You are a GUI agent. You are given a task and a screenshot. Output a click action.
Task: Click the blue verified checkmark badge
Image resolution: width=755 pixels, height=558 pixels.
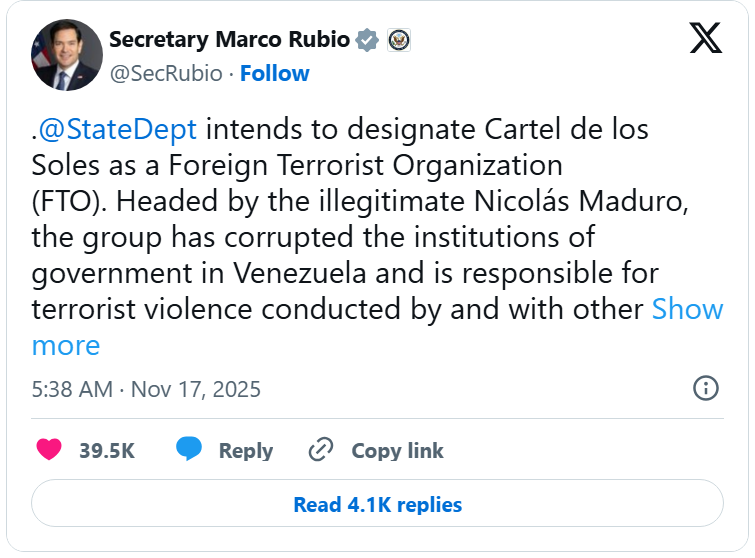(x=368, y=40)
